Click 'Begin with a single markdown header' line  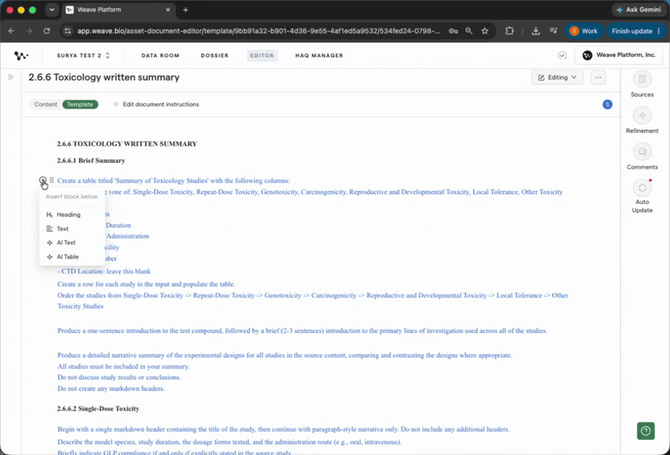[x=283, y=429]
